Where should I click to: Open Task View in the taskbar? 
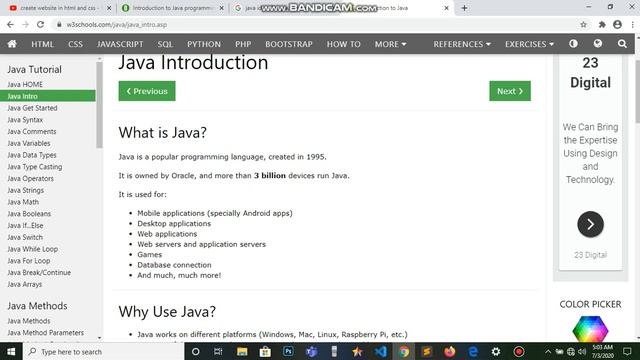tap(218, 351)
